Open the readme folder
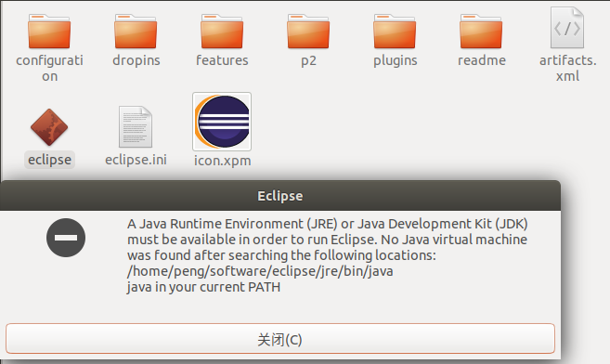The width and height of the screenshot is (610, 364). [x=481, y=32]
